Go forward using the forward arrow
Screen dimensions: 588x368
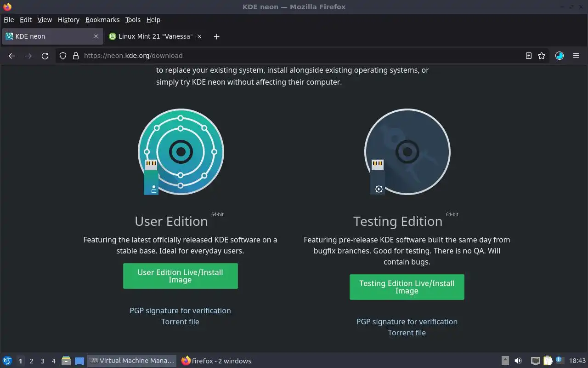click(28, 56)
